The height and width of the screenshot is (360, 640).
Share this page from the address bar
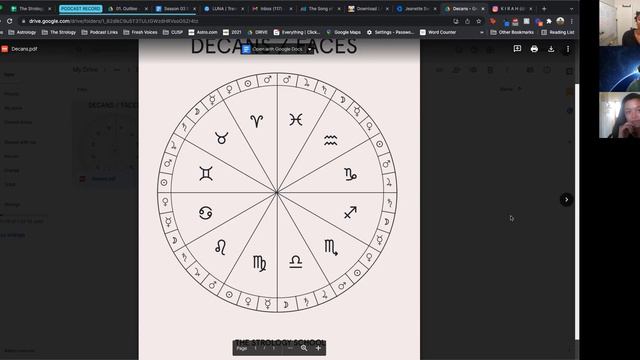(x=467, y=21)
